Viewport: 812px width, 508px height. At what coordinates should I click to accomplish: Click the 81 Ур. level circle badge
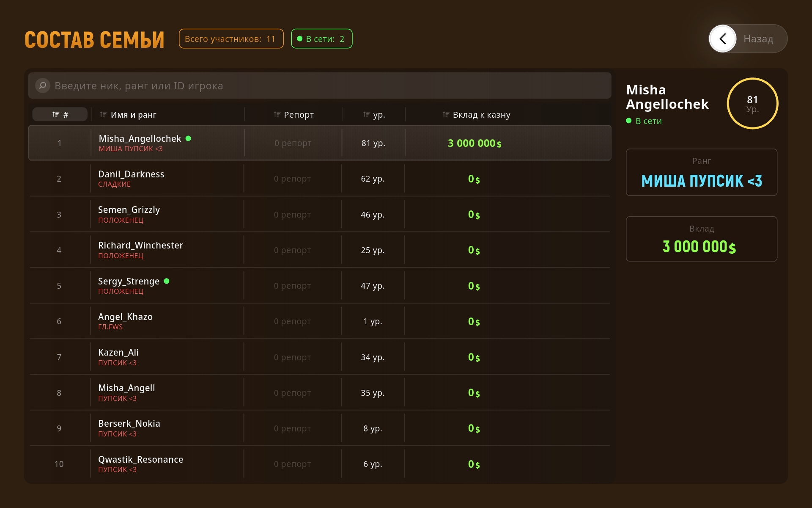click(752, 103)
